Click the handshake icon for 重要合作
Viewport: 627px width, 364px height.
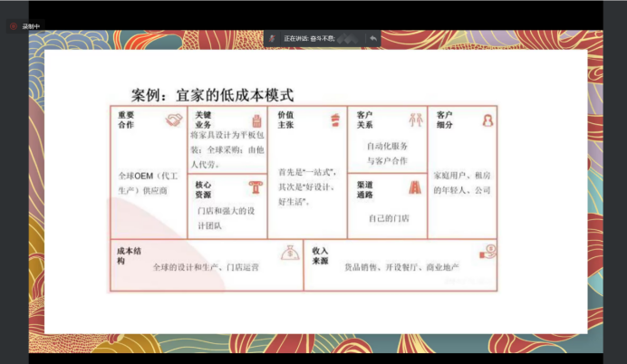(173, 120)
